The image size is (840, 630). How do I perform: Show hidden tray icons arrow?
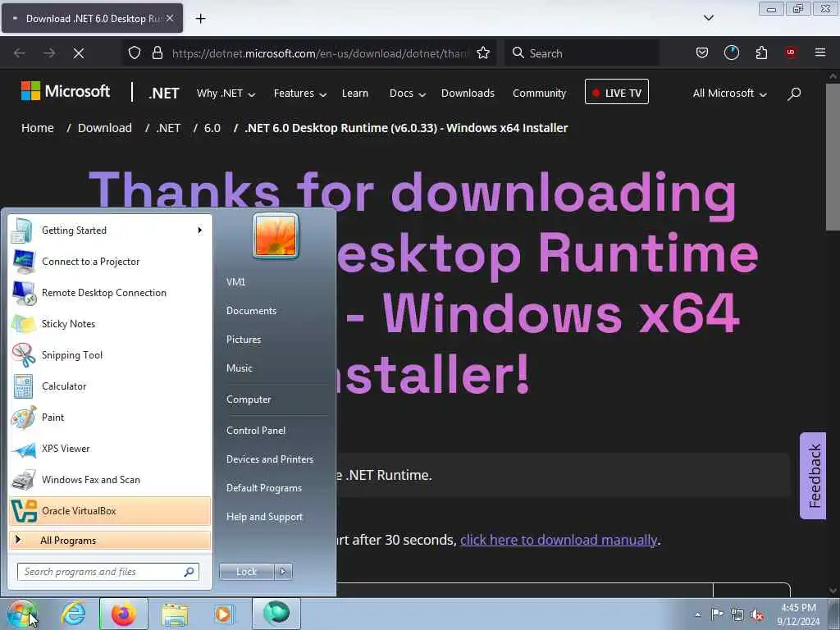pyautogui.click(x=697, y=614)
